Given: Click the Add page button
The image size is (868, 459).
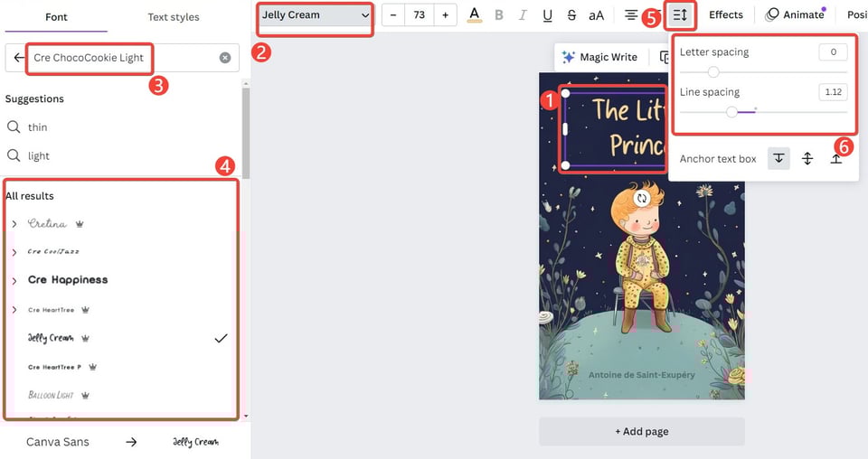Looking at the screenshot, I should [642, 431].
